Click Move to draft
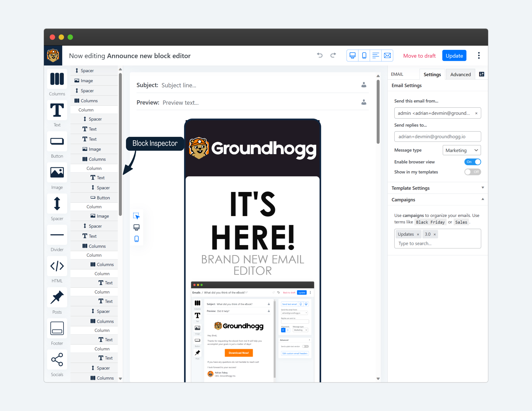 [x=419, y=56]
